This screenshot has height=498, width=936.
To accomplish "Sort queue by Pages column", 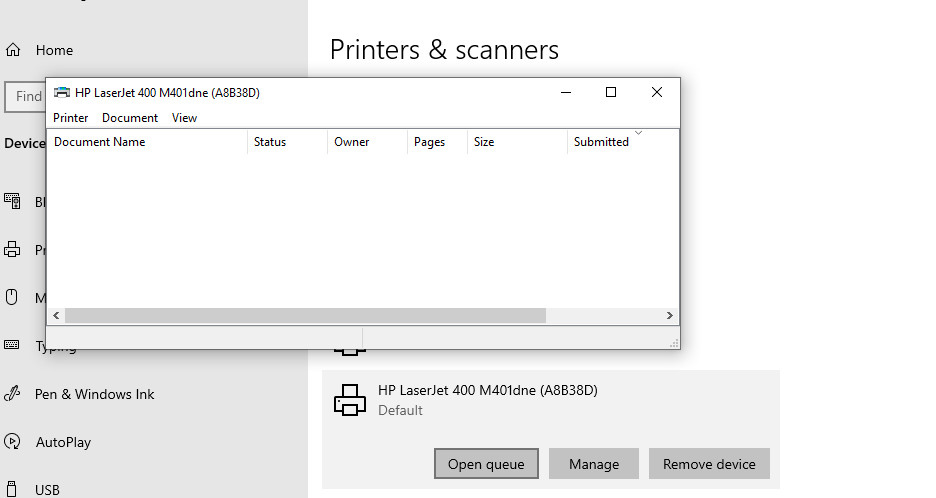I will click(x=437, y=142).
